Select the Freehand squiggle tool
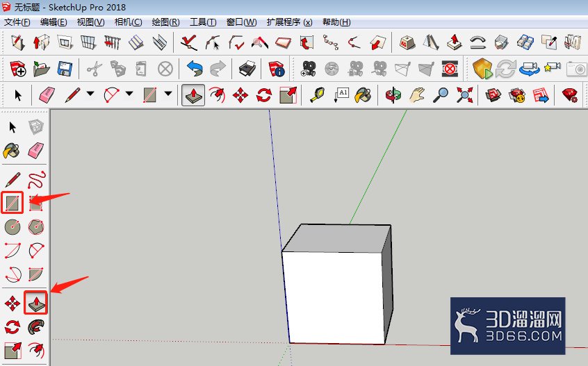 point(36,180)
